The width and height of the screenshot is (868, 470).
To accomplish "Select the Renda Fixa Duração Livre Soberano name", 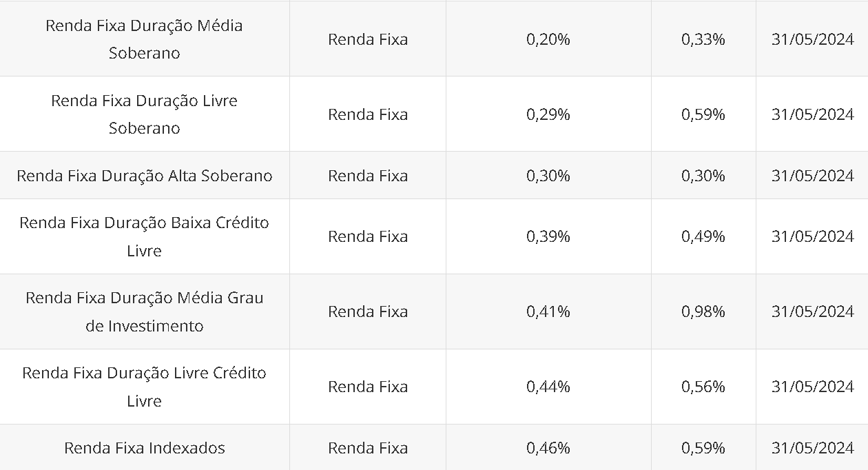I will pos(144,114).
